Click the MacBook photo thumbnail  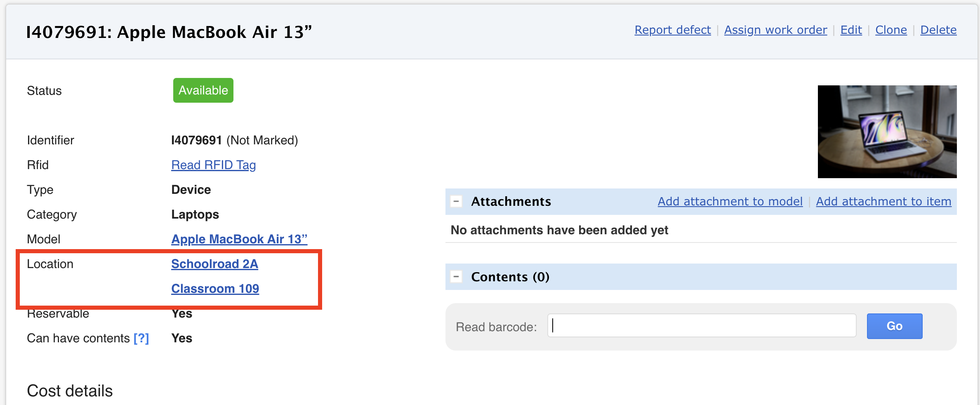[887, 132]
